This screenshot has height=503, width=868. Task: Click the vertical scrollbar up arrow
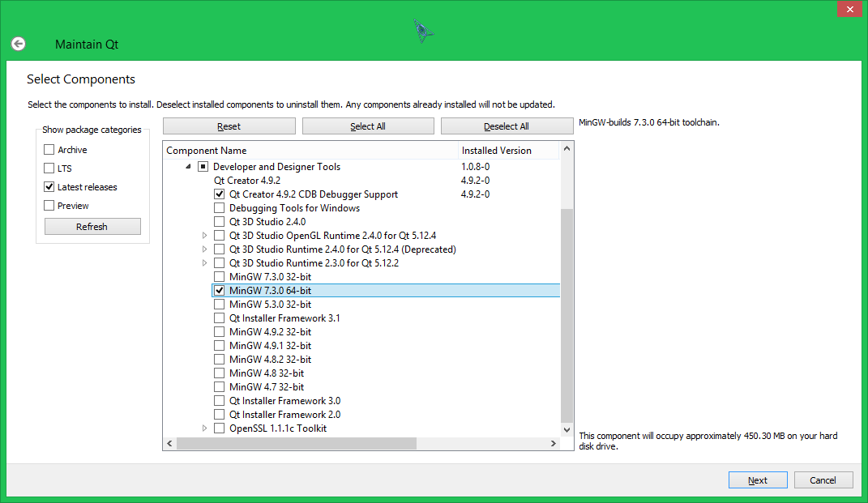tap(567, 148)
